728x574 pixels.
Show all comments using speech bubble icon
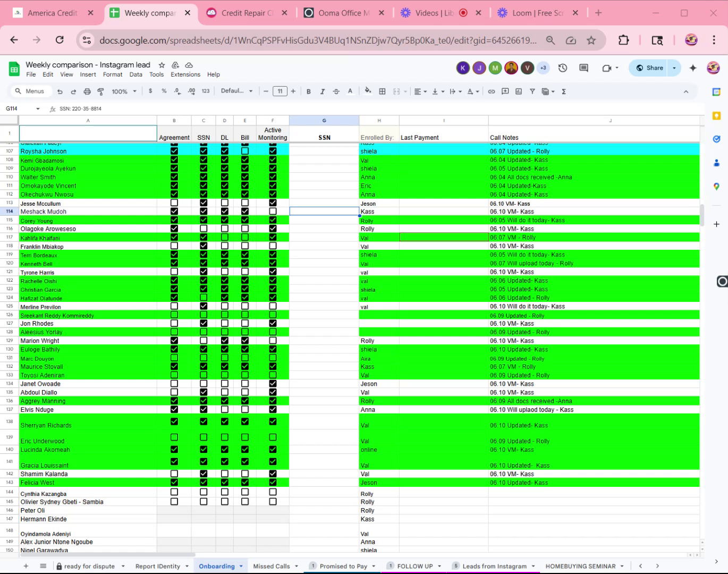coord(583,68)
